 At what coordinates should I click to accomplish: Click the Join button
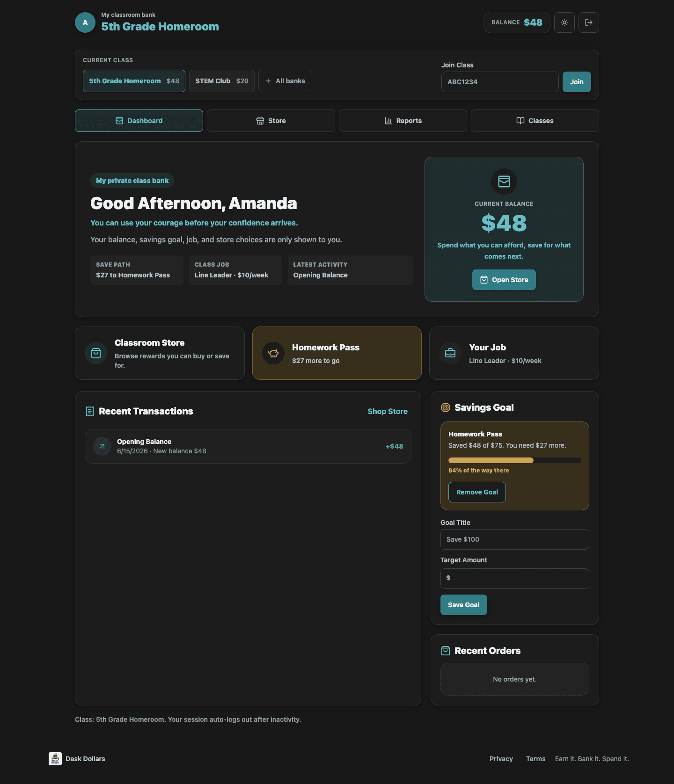click(577, 82)
